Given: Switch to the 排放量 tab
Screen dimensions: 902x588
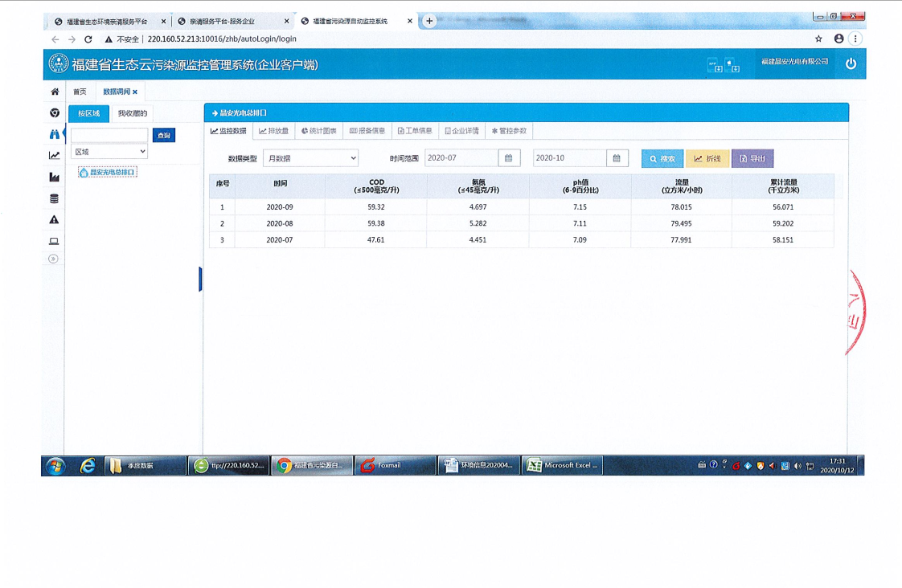Looking at the screenshot, I should tap(274, 131).
